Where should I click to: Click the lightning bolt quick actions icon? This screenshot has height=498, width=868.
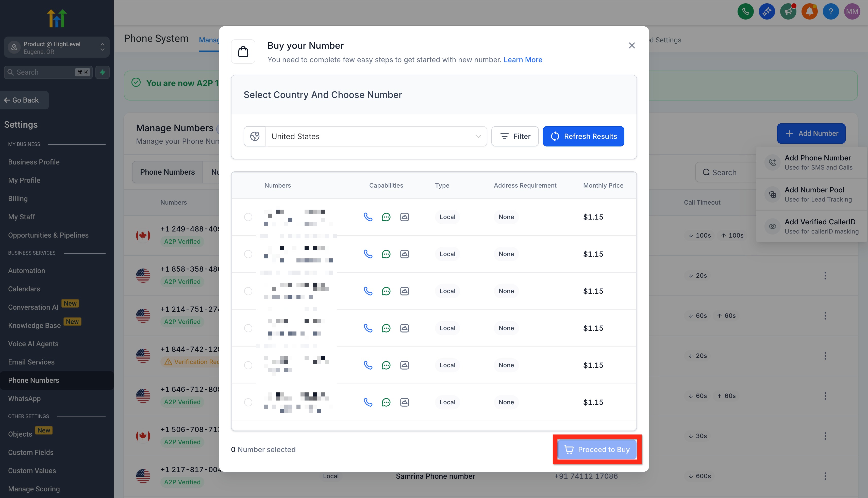coord(102,72)
